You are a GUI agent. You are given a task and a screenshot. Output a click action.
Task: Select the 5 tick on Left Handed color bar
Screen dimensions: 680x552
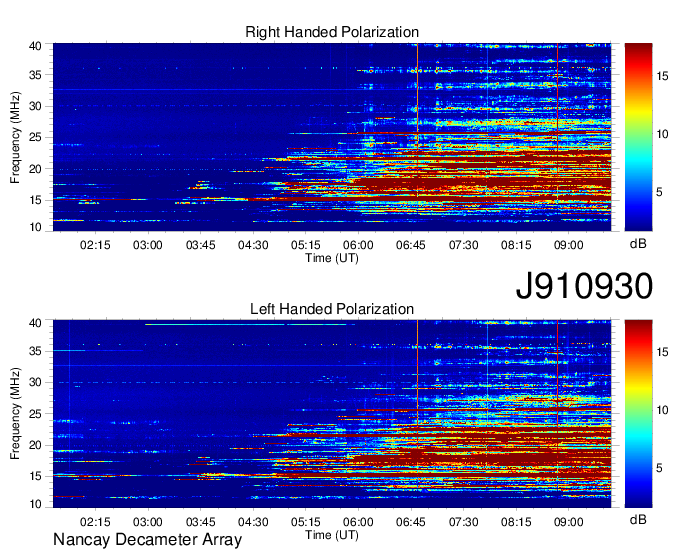click(x=659, y=468)
